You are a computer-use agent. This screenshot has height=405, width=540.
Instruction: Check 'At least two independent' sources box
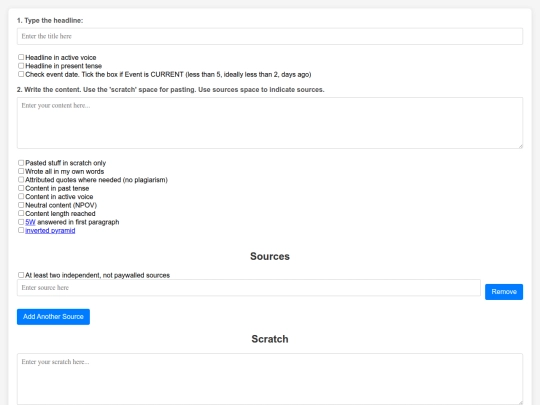21,275
